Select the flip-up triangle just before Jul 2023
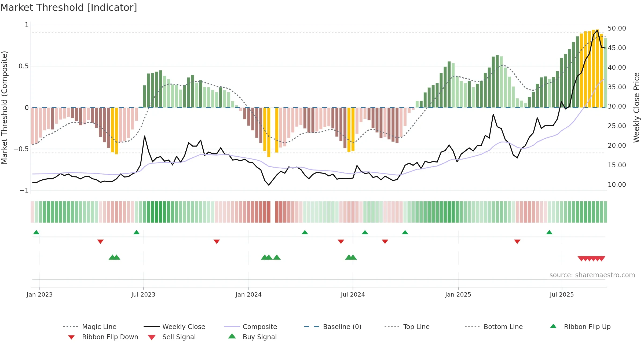644x362 pixels. coord(136,232)
